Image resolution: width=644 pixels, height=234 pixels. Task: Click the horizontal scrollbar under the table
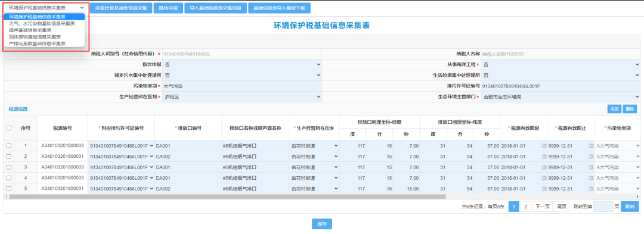coord(227,196)
